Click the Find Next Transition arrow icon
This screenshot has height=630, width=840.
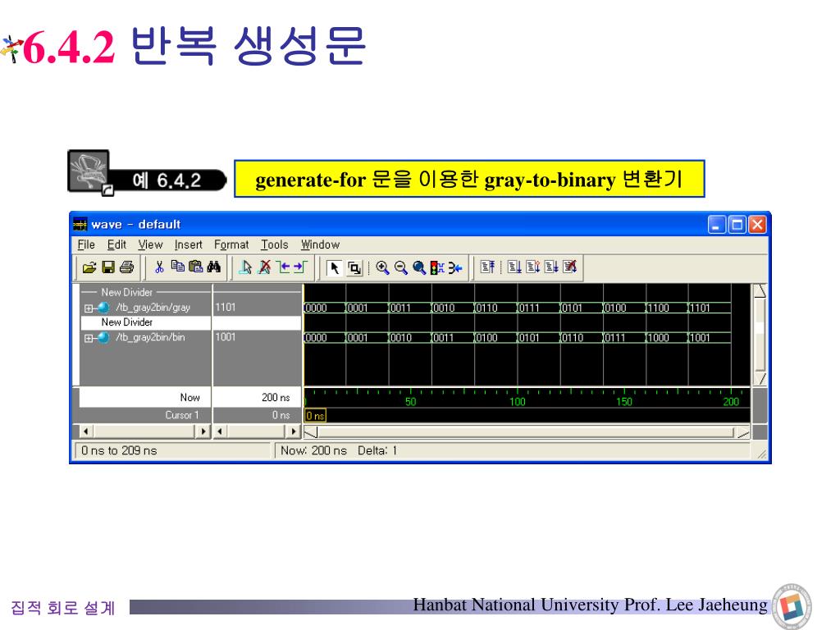(300, 267)
